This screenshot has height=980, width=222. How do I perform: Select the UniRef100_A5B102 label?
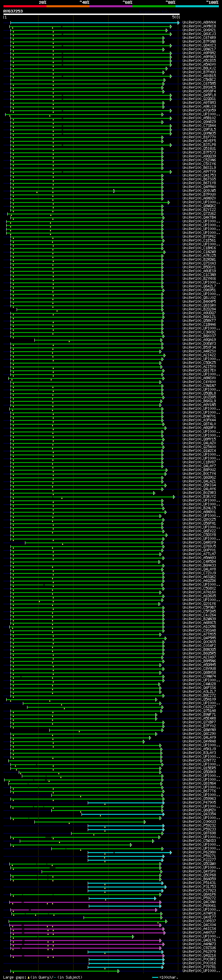[x=199, y=118]
